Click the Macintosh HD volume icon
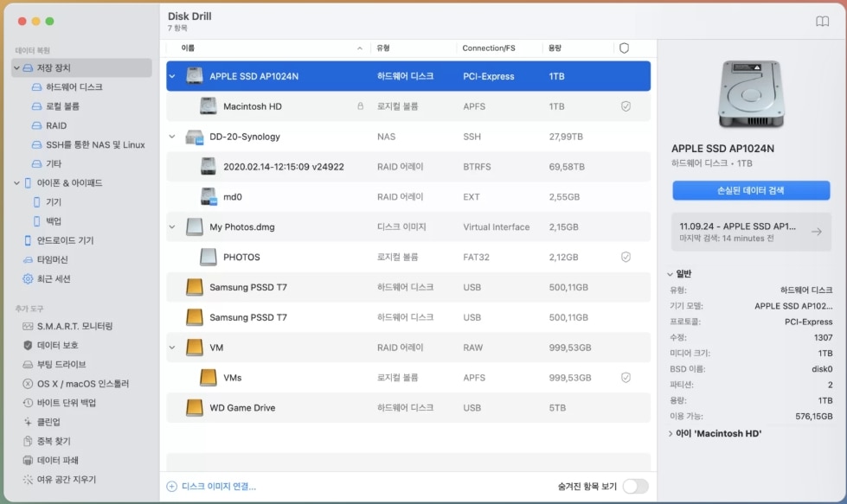Viewport: 847px width, 504px height. point(208,106)
